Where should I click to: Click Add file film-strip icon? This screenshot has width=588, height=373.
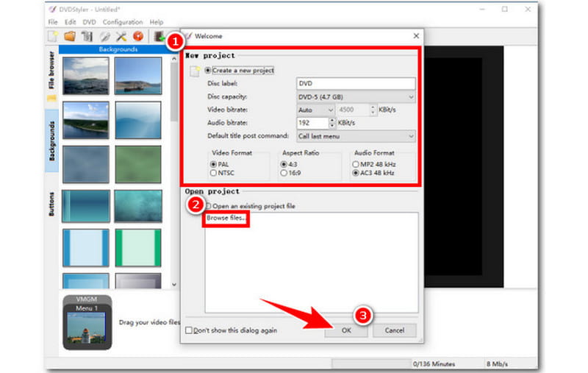(159, 36)
